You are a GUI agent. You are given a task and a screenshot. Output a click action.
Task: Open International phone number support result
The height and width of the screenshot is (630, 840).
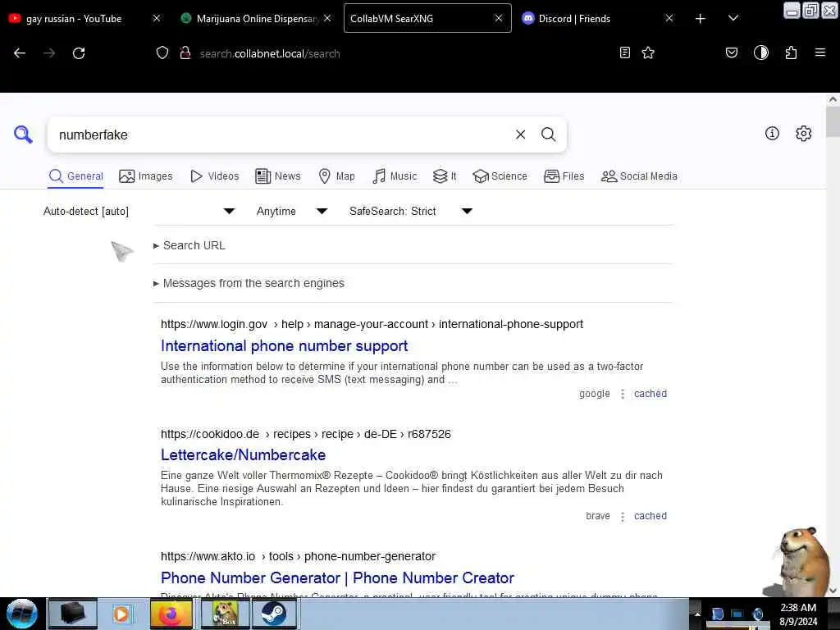coord(284,346)
